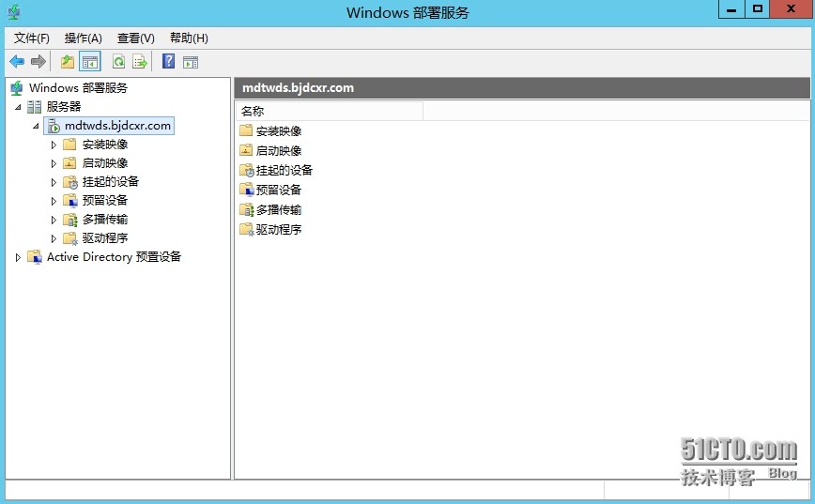Select 安装映像 text in the right pane
Viewport: 815px width, 504px height.
coord(279,131)
